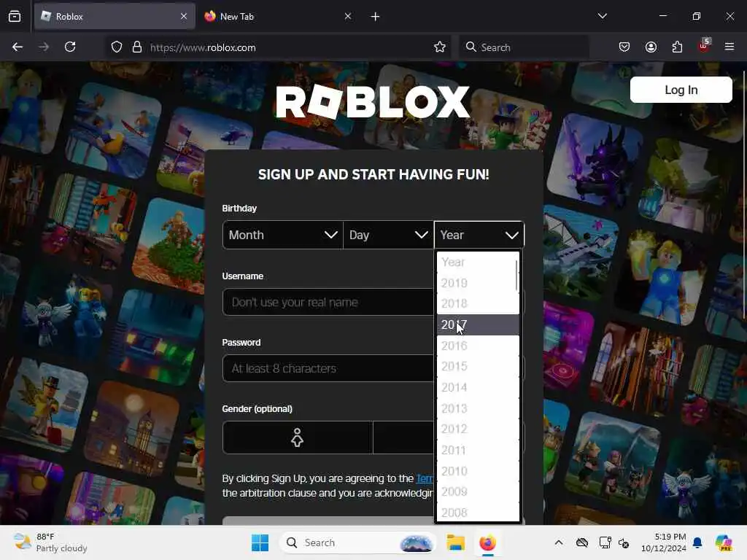Click the Firefox taskbar icon

tap(487, 542)
